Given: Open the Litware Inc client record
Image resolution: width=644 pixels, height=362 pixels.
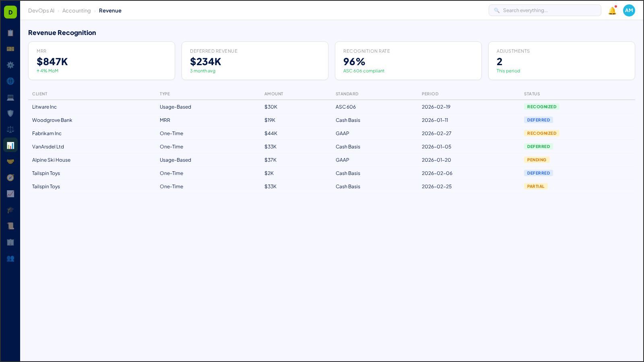Looking at the screenshot, I should (x=44, y=107).
